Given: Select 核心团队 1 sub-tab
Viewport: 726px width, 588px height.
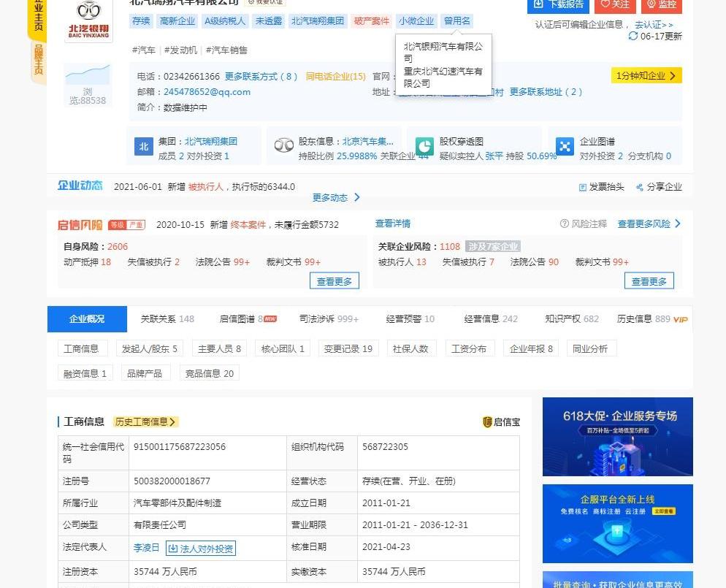Looking at the screenshot, I should coord(283,348).
